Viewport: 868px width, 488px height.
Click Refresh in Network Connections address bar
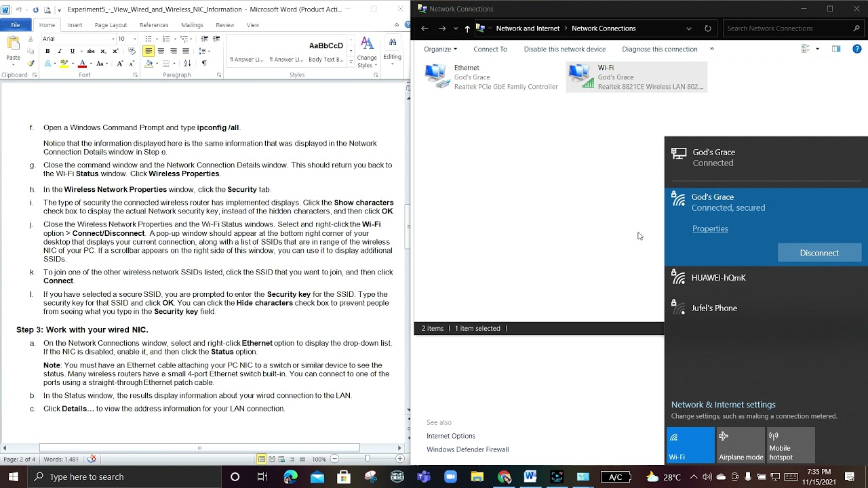(708, 28)
